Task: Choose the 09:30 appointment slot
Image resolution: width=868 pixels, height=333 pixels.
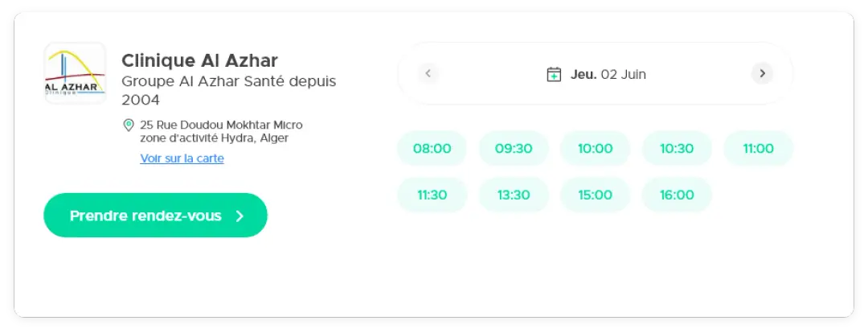Action: tap(514, 149)
